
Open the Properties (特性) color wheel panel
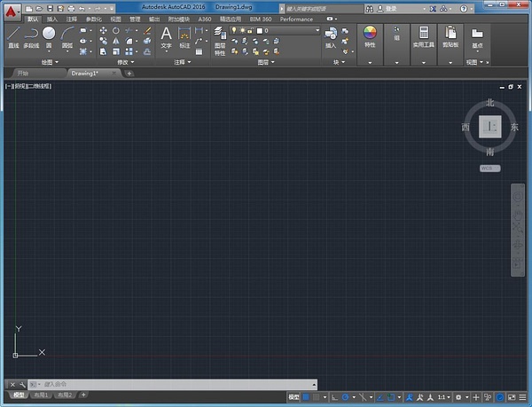[370, 35]
